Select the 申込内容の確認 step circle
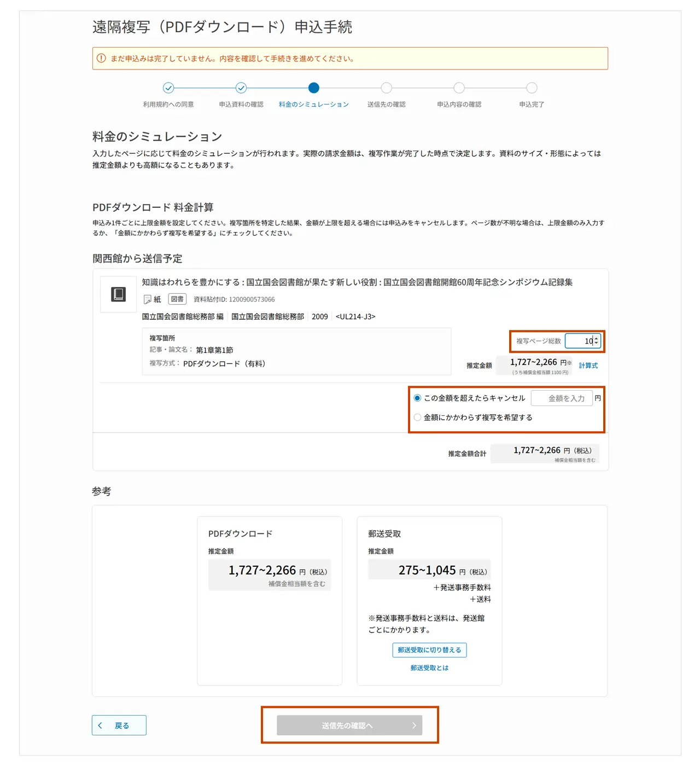The height and width of the screenshot is (766, 700). pyautogui.click(x=459, y=88)
